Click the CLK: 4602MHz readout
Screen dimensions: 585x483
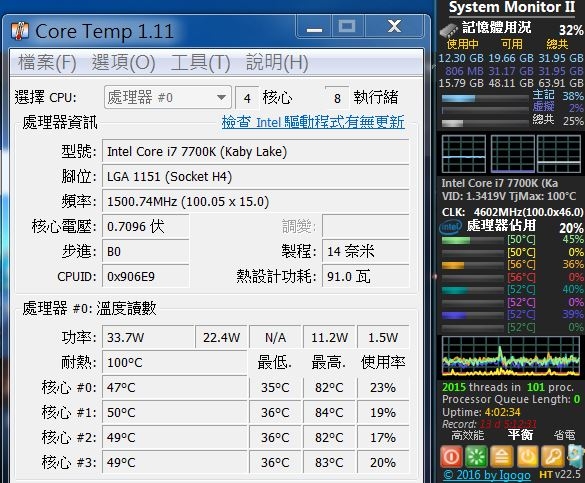[513, 212]
